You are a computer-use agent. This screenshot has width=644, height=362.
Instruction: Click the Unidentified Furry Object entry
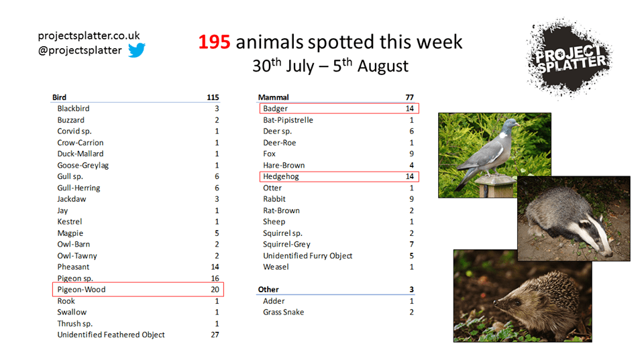[307, 255]
